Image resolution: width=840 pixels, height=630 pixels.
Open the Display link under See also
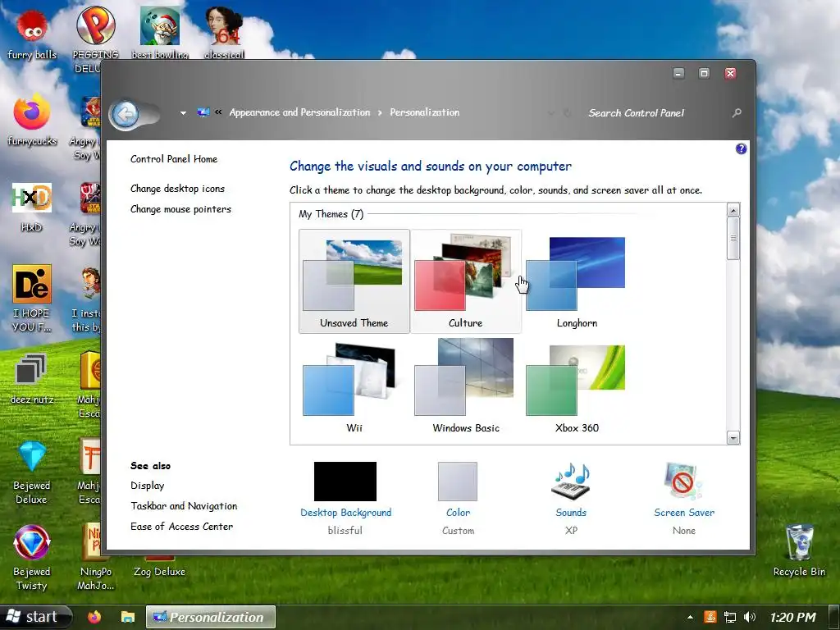[148, 486]
